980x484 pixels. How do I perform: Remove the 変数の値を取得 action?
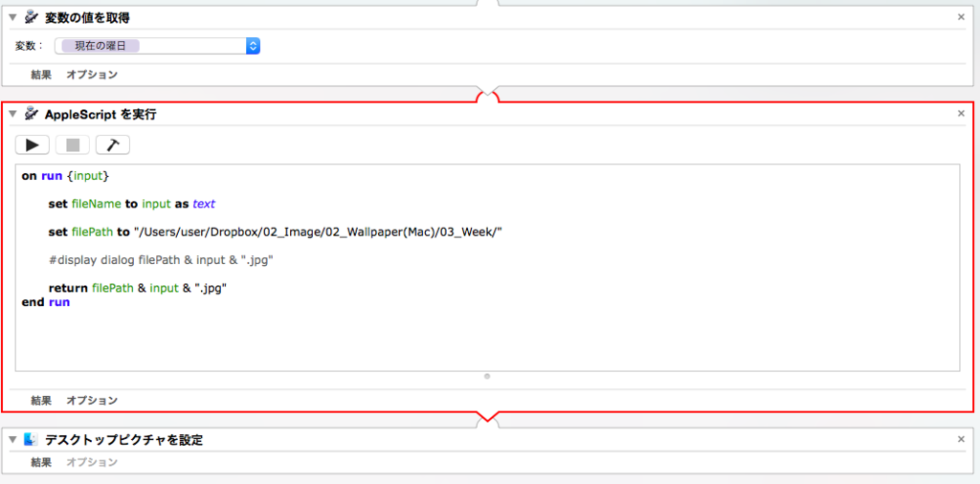point(961,17)
